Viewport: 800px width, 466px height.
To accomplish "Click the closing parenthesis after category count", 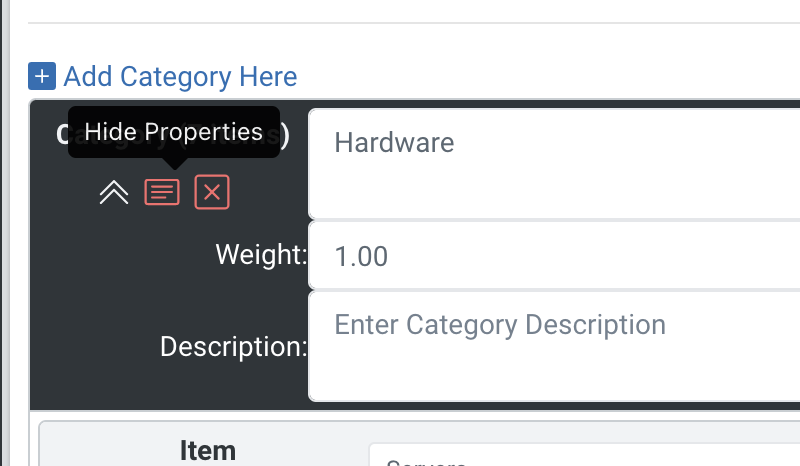I will [x=285, y=134].
